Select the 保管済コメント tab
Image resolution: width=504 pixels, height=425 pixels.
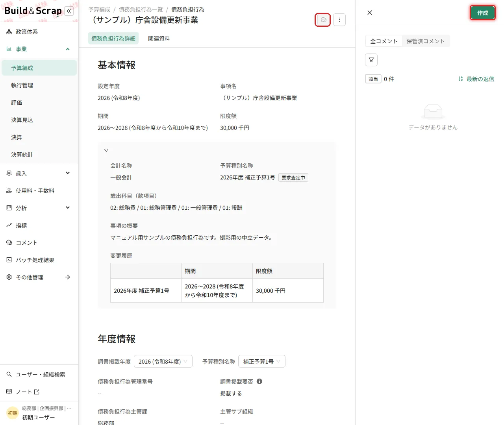pos(426,41)
